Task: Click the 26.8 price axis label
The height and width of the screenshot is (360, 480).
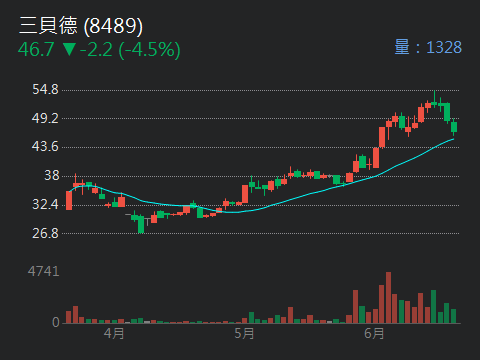Action: (x=45, y=233)
